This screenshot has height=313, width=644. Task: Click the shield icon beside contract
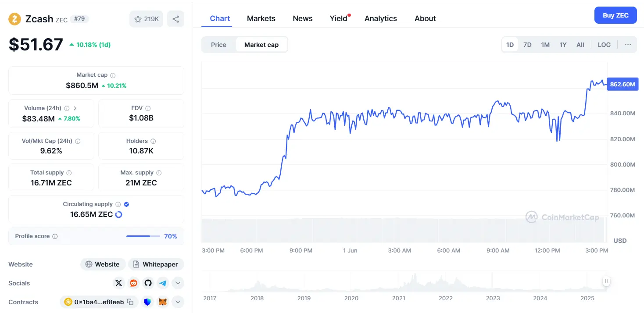(148, 302)
